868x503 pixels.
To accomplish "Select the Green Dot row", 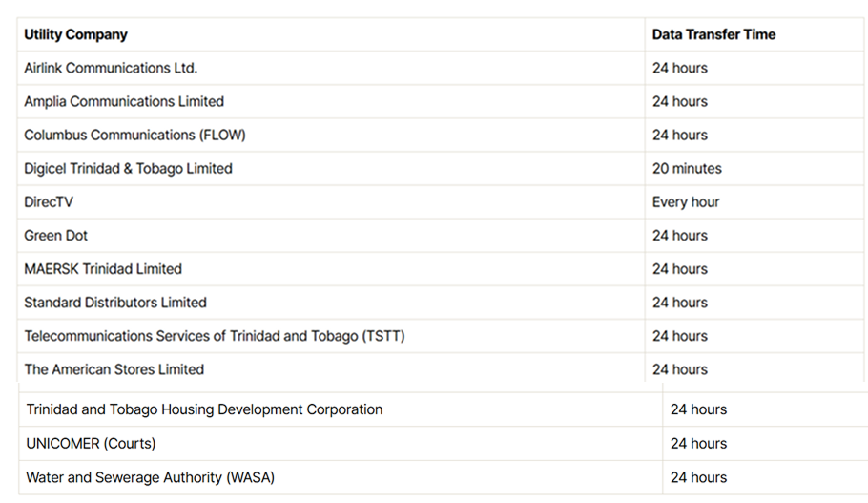I will click(x=56, y=235).
